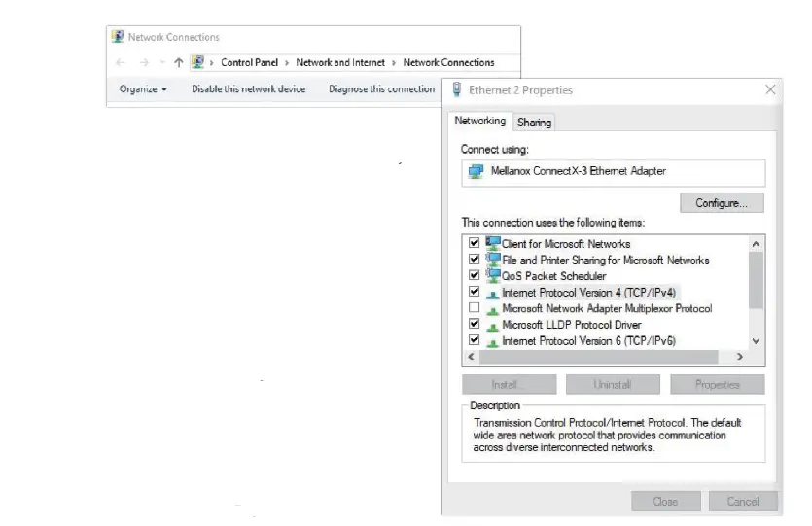This screenshot has height=526, width=812.
Task: Click the Internet Protocol Version 6 icon
Action: point(493,341)
